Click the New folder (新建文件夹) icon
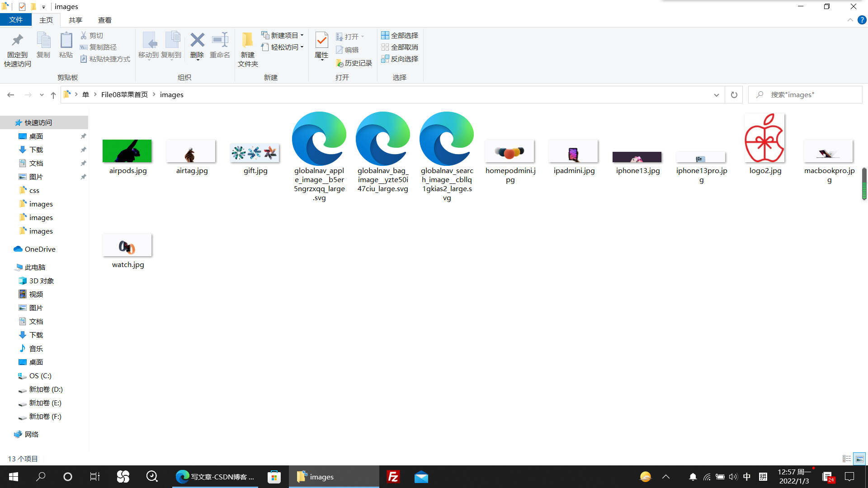This screenshot has height=488, width=868. 247,41
